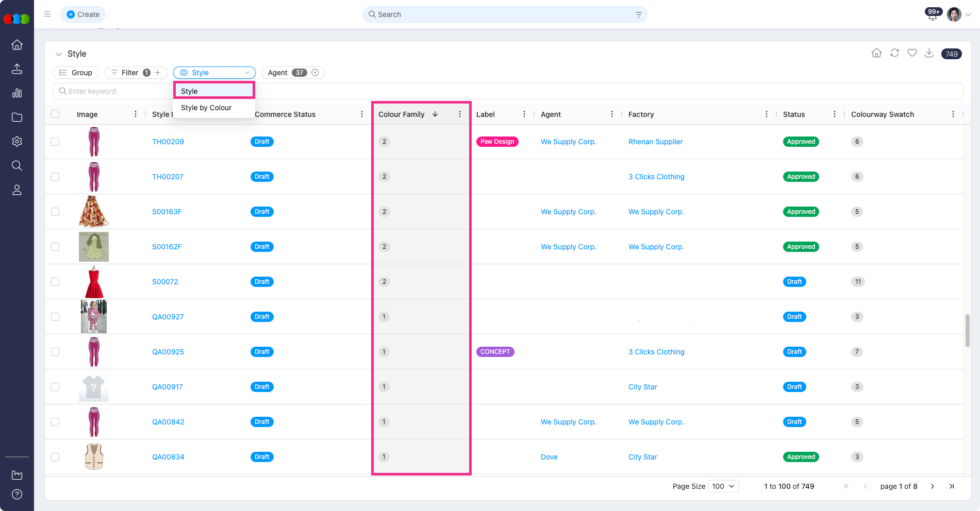The image size is (980, 511).
Task: Open the help question mark icon
Action: tap(17, 495)
